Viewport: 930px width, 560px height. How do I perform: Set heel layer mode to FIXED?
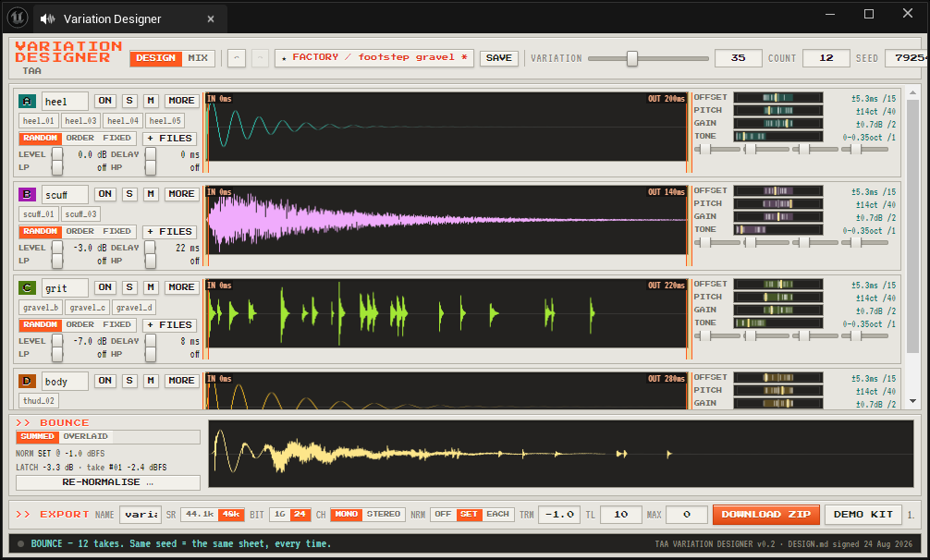pyautogui.click(x=116, y=138)
